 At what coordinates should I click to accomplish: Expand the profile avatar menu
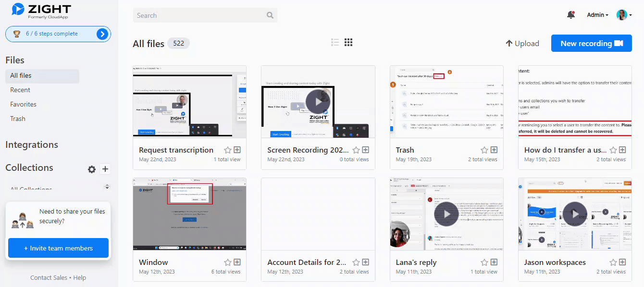pos(623,15)
